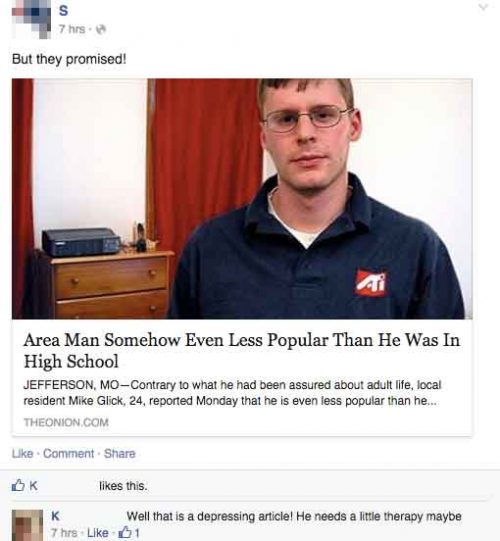Open liker 'K' name in likes row
This screenshot has height=541, width=500.
coord(33,486)
